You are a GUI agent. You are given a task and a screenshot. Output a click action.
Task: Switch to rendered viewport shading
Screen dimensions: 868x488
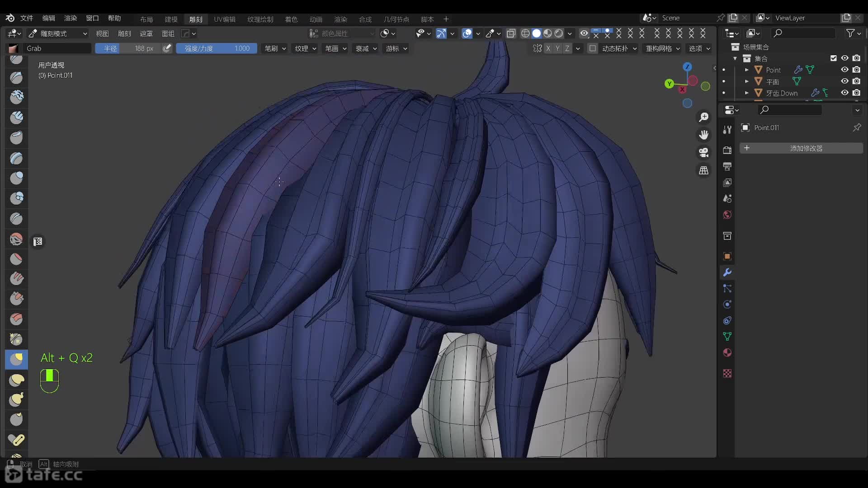(559, 33)
